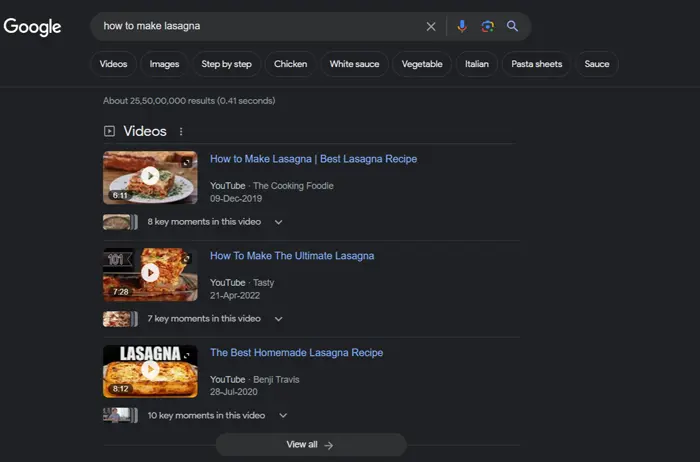
Task: Start voice search with microphone icon
Action: pyautogui.click(x=461, y=27)
